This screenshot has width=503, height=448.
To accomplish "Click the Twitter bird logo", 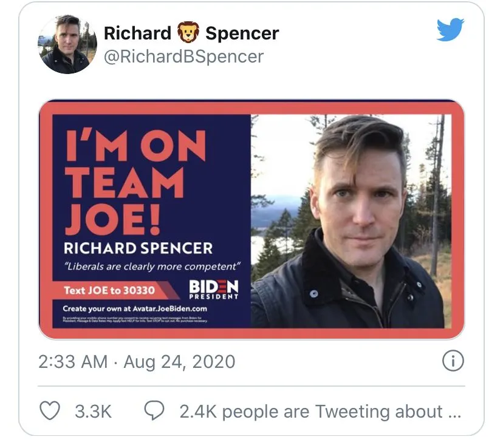I will pyautogui.click(x=450, y=30).
